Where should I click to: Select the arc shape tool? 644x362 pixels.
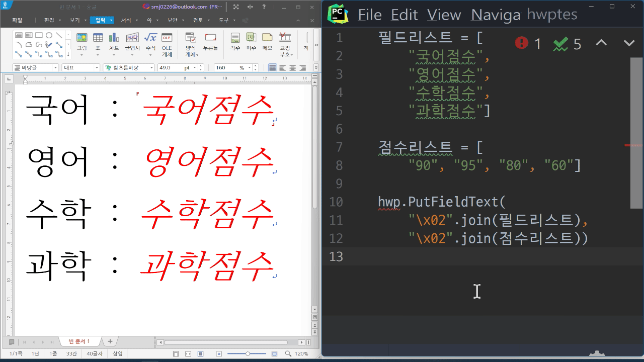19,44
